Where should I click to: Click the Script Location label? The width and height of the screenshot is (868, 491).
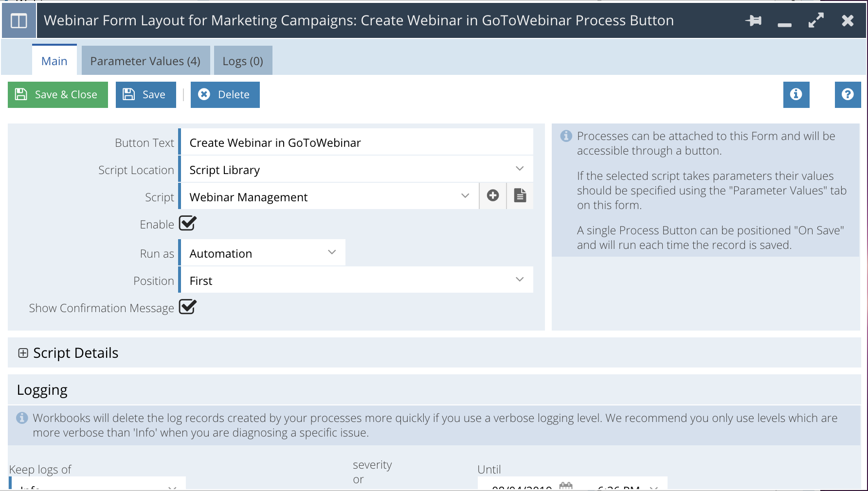click(136, 170)
